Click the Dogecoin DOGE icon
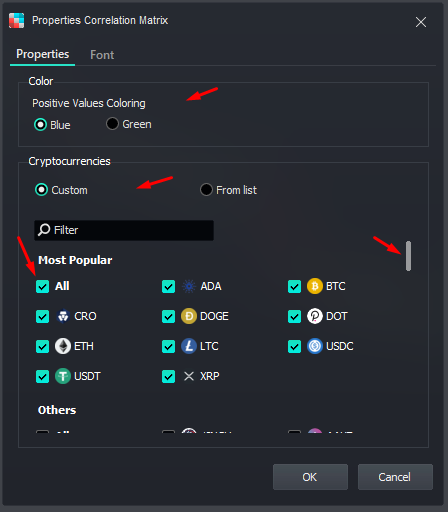The height and width of the screenshot is (512, 448). click(189, 316)
